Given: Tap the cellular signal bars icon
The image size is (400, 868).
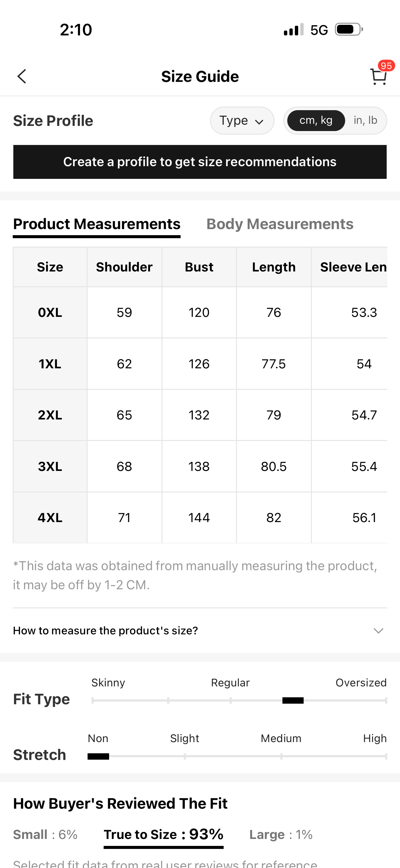Looking at the screenshot, I should [x=293, y=30].
